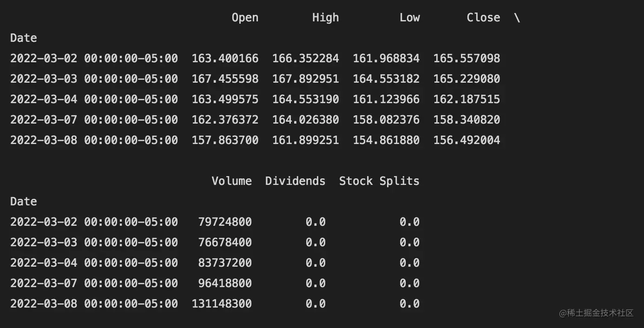Click the High column header

pyautogui.click(x=325, y=18)
